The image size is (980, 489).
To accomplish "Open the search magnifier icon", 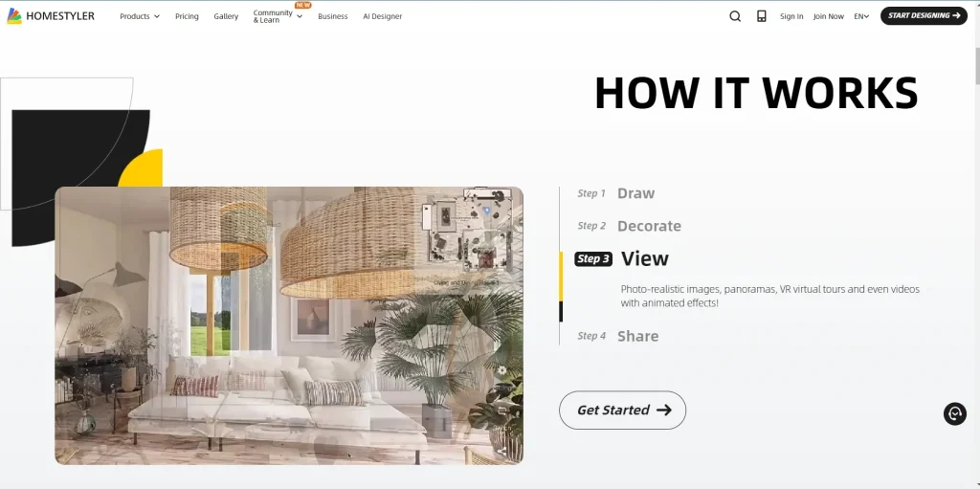I will [x=735, y=16].
